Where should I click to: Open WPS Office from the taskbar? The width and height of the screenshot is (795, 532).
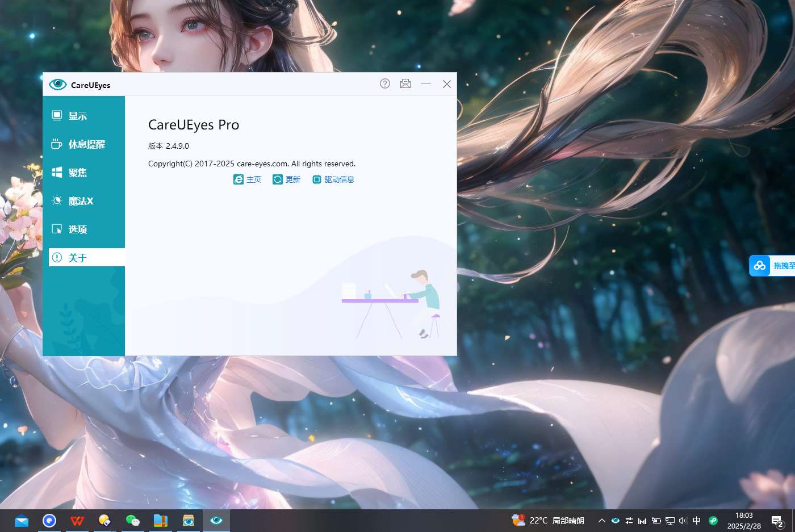pyautogui.click(x=77, y=521)
